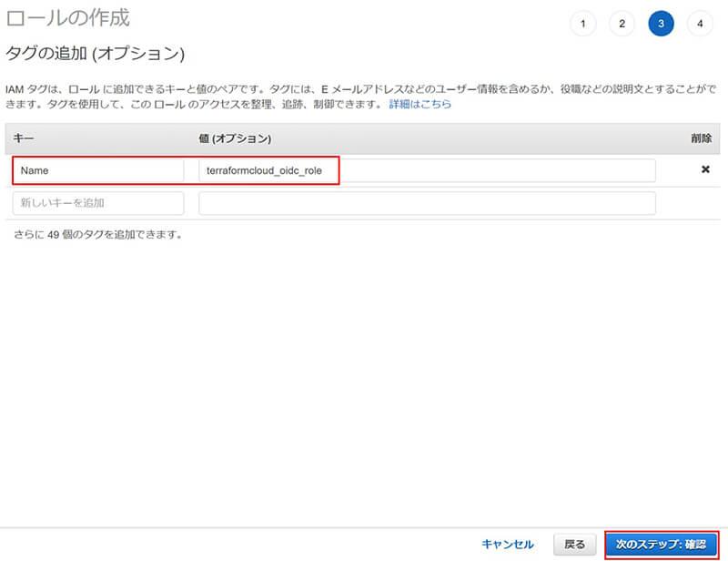Select the 削除 column header
728x561 pixels.
[x=701, y=138]
